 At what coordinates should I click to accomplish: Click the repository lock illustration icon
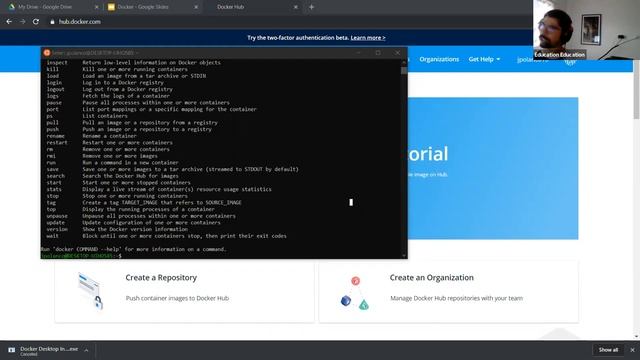(90, 291)
